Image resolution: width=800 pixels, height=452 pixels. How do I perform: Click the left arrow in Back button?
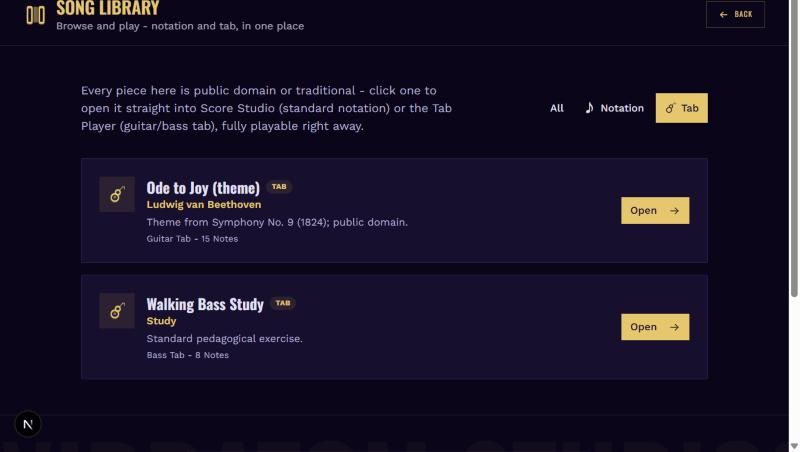coord(723,14)
